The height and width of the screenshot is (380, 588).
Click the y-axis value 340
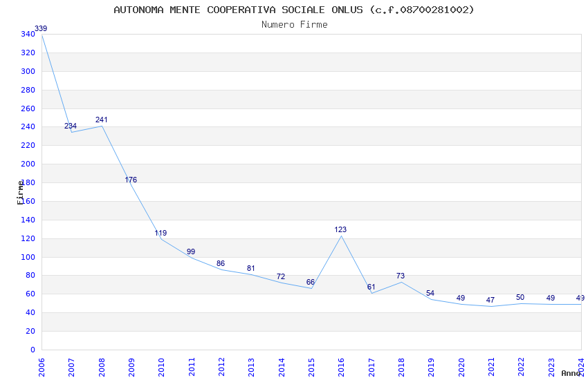pyautogui.click(x=28, y=35)
